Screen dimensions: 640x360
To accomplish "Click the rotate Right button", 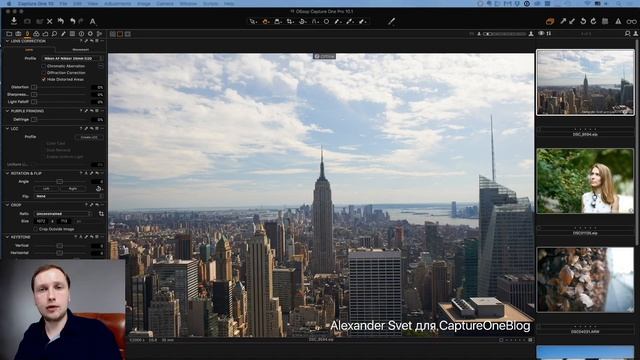I will click(73, 189).
